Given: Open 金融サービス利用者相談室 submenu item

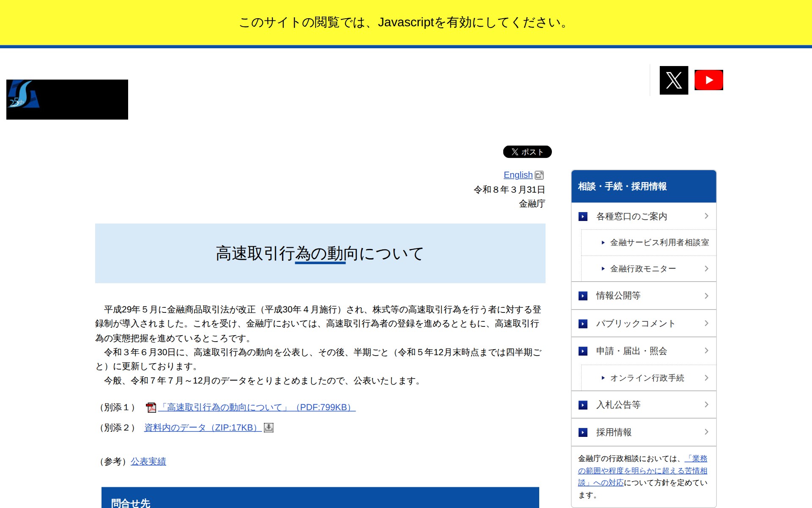Looking at the screenshot, I should click(x=659, y=243).
